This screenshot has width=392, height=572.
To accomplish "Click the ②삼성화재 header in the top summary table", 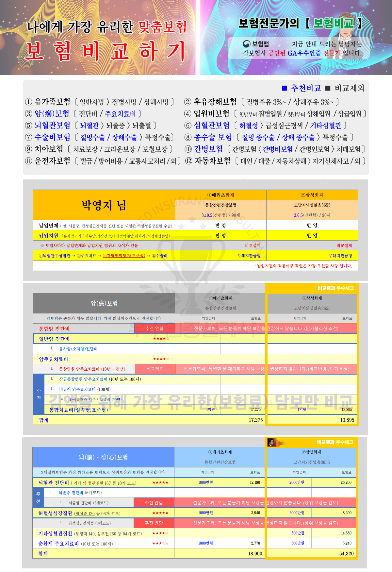I will 312,195.
